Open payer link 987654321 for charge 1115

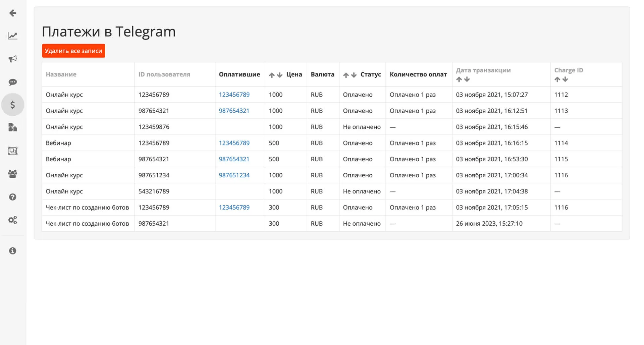(x=234, y=159)
